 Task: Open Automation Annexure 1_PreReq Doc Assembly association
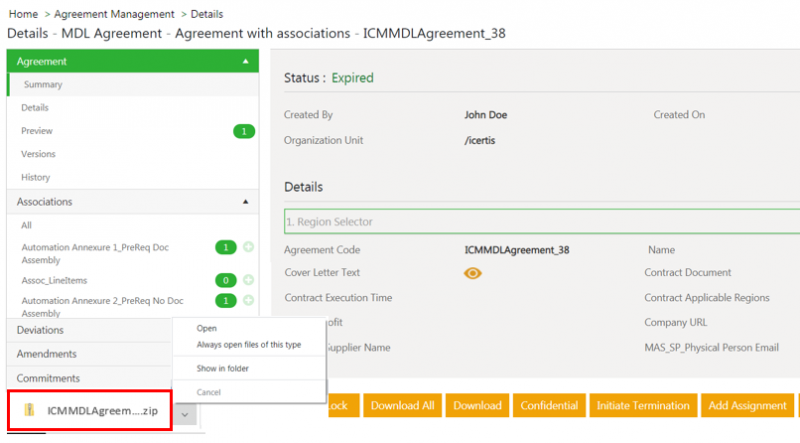pyautogui.click(x=95, y=254)
